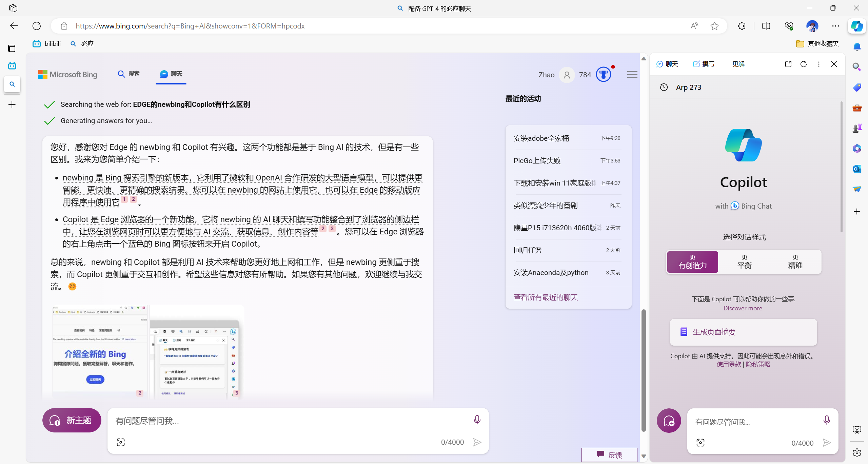Click the image search icon in main chat input
The width and height of the screenshot is (868, 464).
[121, 442]
